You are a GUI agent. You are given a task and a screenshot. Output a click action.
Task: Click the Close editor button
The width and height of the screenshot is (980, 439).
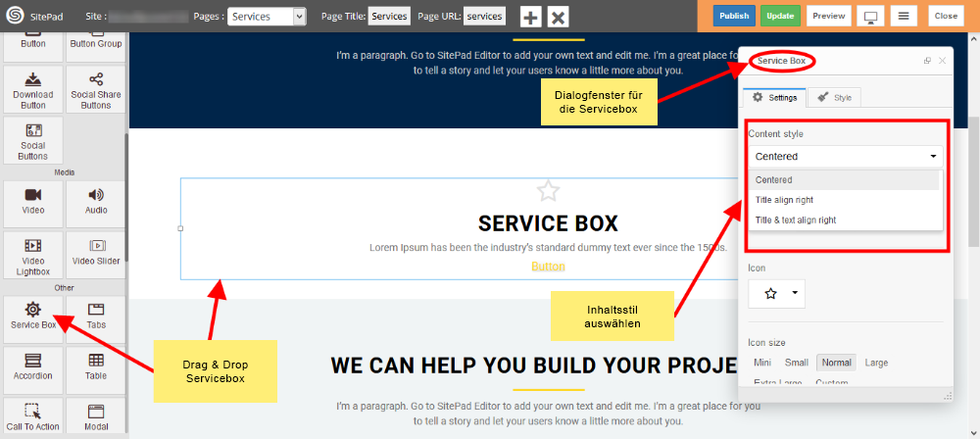pyautogui.click(x=946, y=17)
